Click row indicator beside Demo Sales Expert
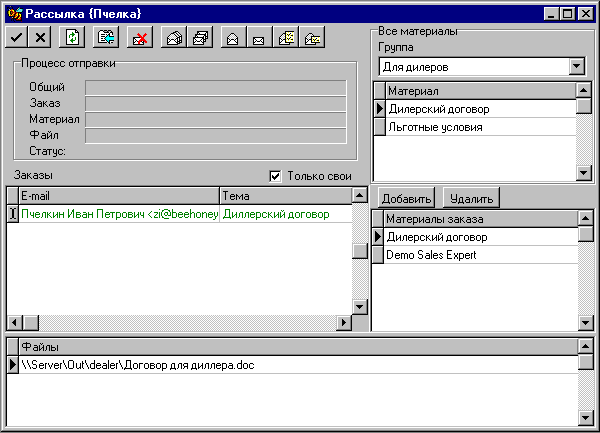This screenshot has width=600, height=433. pyautogui.click(x=378, y=255)
